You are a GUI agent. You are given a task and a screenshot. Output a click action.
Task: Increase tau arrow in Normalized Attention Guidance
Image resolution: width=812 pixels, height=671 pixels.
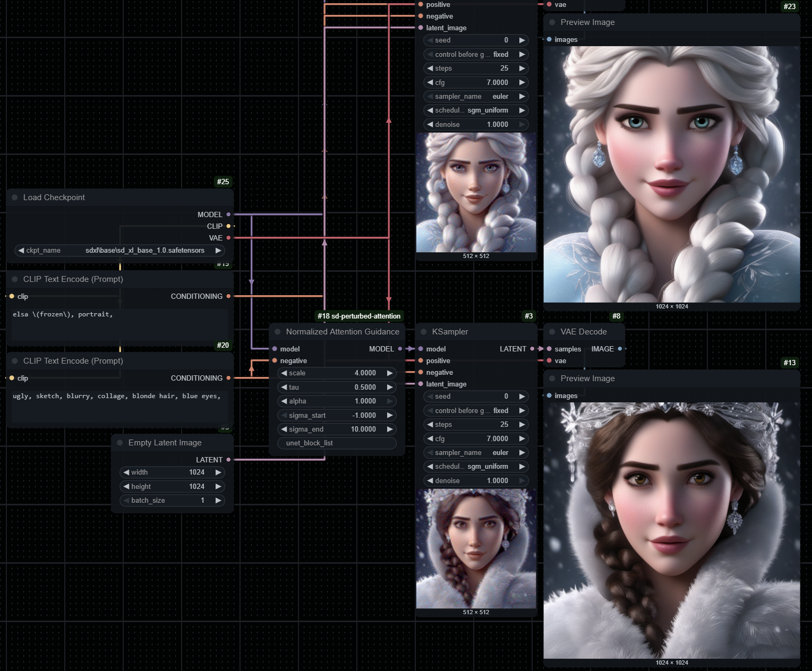click(x=390, y=387)
